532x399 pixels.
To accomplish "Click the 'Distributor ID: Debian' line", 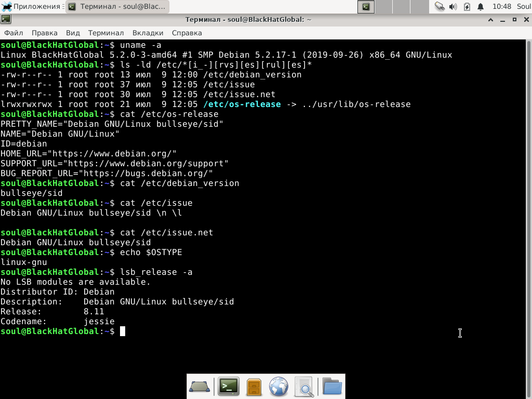I will point(57,292).
